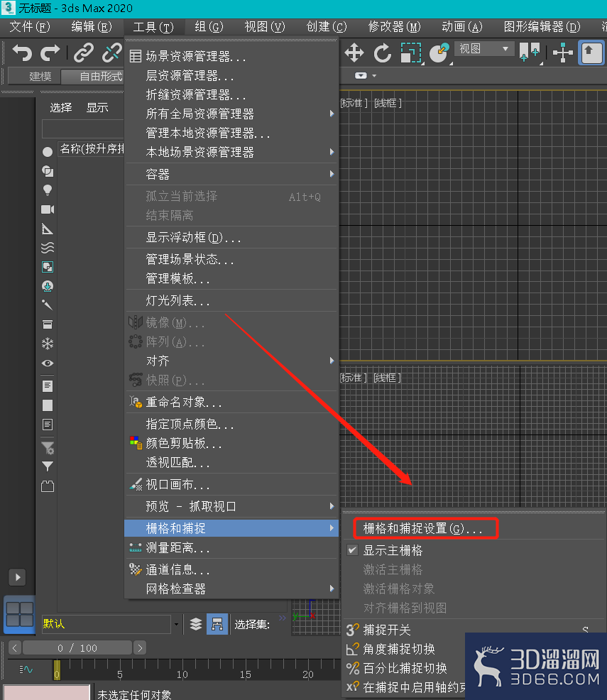The width and height of the screenshot is (607, 700).
Task: Click the Redo arrow icon
Action: pos(50,53)
